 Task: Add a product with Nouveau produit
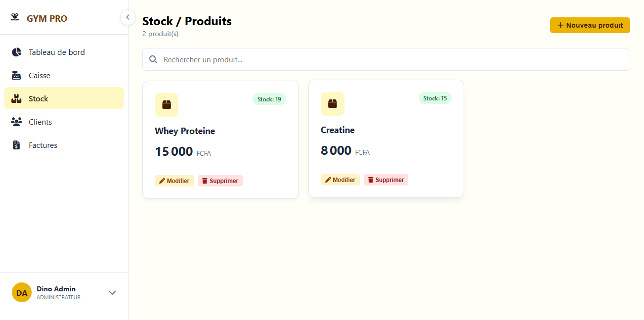coord(590,25)
